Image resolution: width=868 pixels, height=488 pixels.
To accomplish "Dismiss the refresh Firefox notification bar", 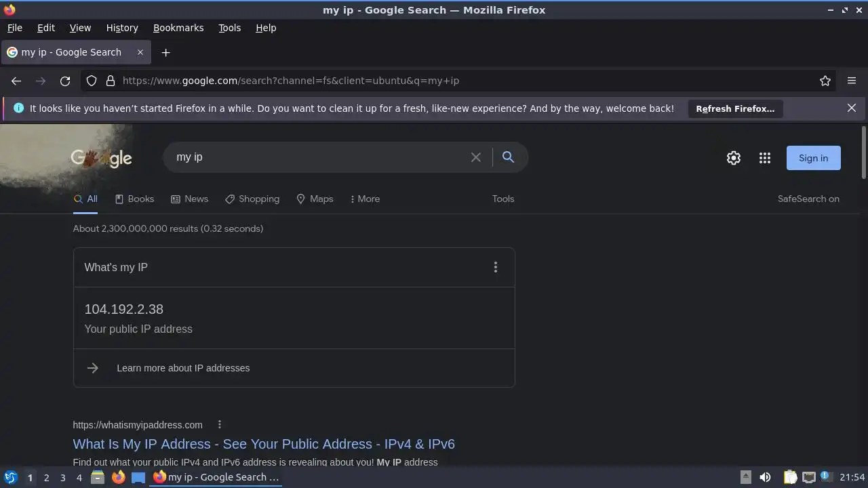I will click(x=852, y=108).
